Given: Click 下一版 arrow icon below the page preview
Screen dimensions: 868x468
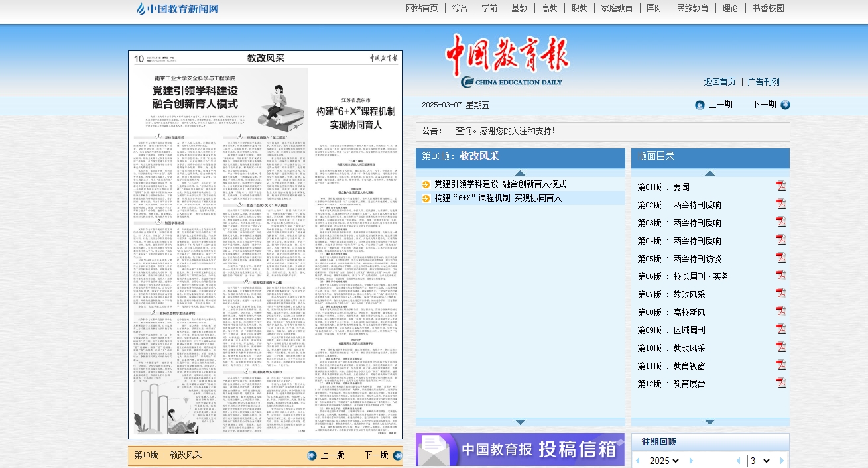Looking at the screenshot, I should click(x=397, y=455).
